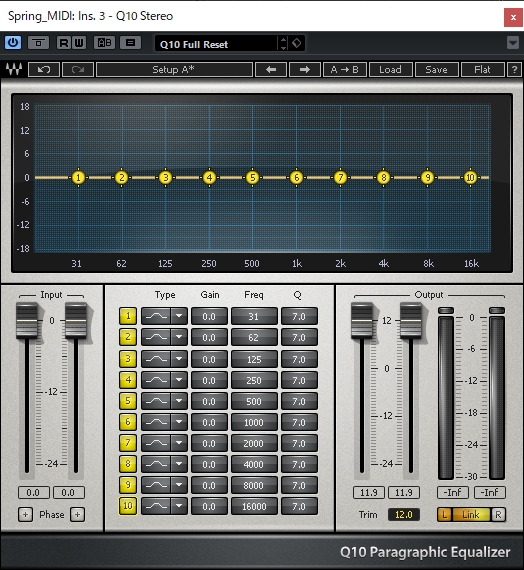Click the Read automation R button
This screenshot has height=570, width=524.
[64, 43]
